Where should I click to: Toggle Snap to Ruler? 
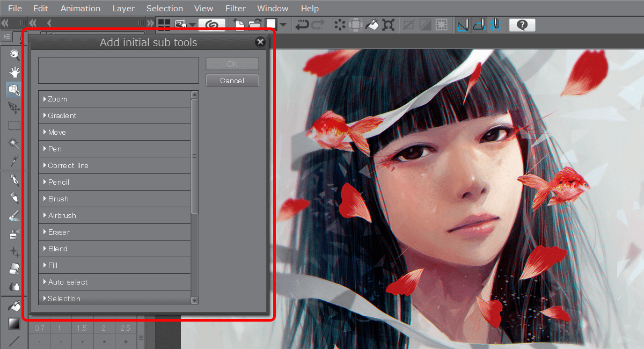click(463, 25)
